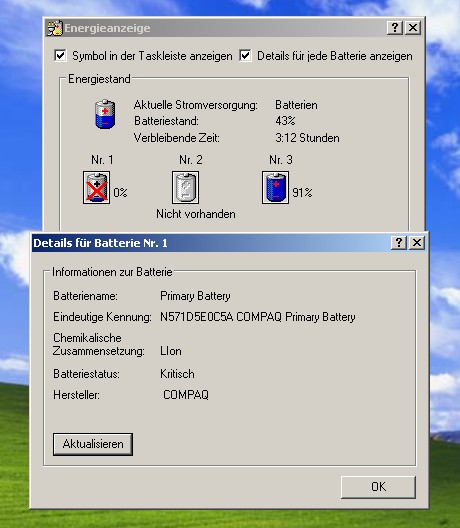The width and height of the screenshot is (460, 528).
Task: Select the 'Primary Battery' Batteriename value
Action: 195,296
